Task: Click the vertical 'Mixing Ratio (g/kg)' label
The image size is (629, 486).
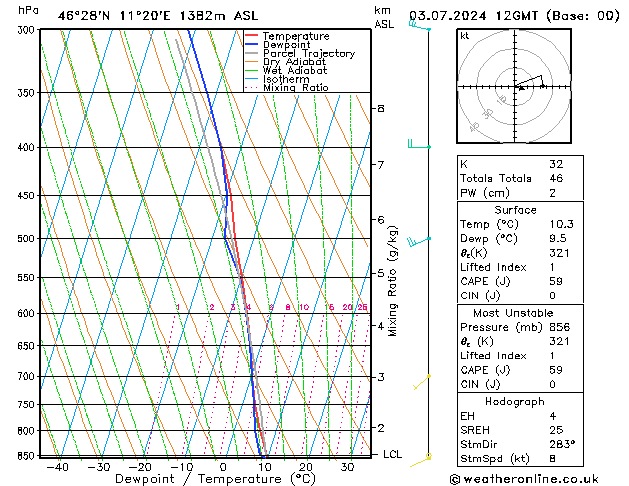Action: (392, 281)
